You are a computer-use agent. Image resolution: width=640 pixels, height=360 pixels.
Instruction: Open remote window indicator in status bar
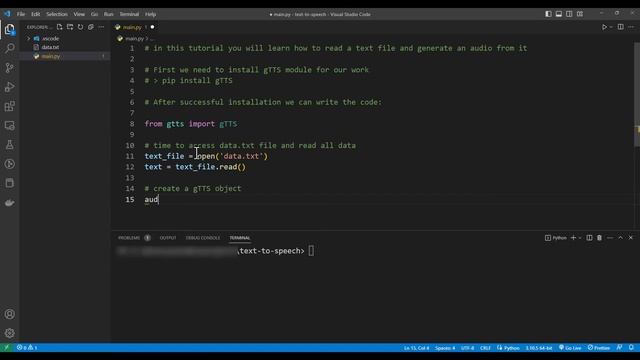point(6,348)
